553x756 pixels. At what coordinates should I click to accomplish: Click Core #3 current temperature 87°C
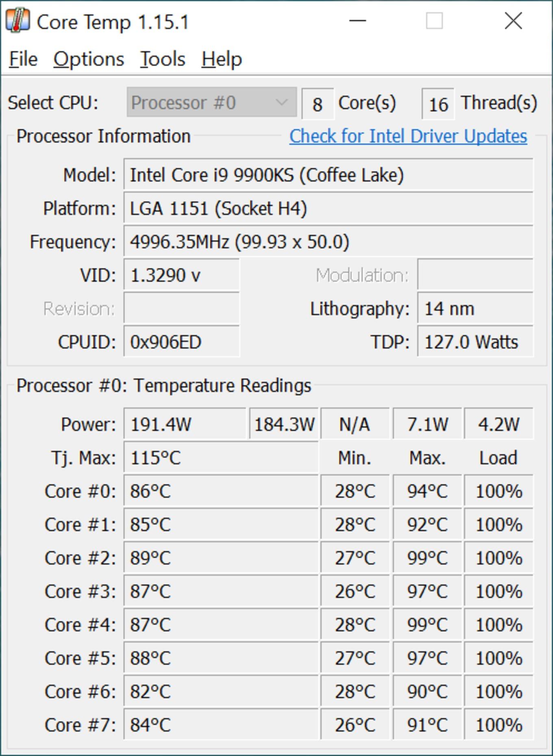221,591
